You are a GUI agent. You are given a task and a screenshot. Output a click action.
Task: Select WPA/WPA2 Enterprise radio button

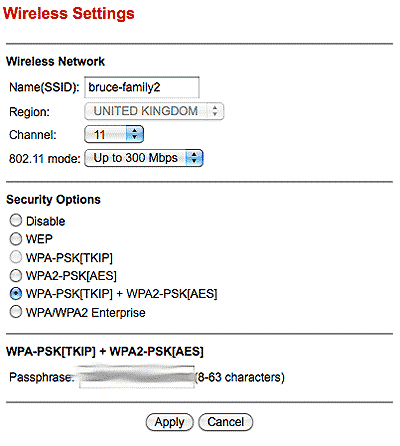(16, 312)
